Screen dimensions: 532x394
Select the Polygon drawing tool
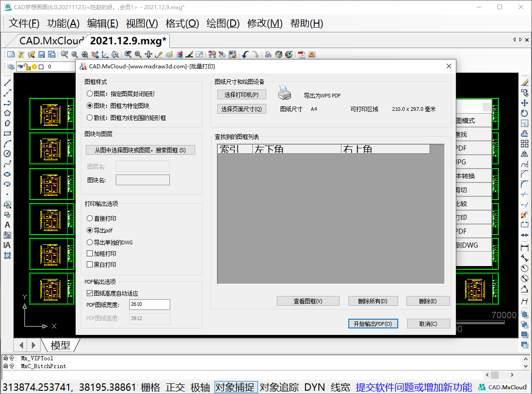pos(7,113)
